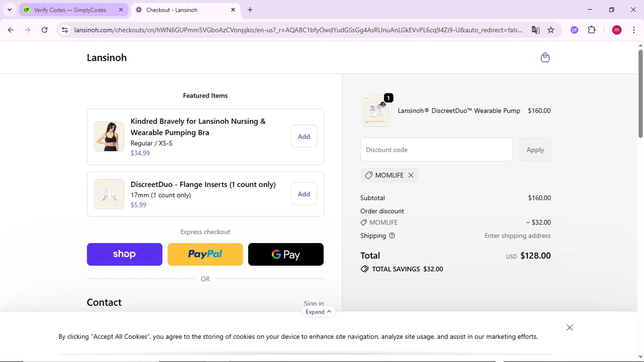Open the Chrome profile avatar
Screen dimensions: 644x362
point(617,30)
